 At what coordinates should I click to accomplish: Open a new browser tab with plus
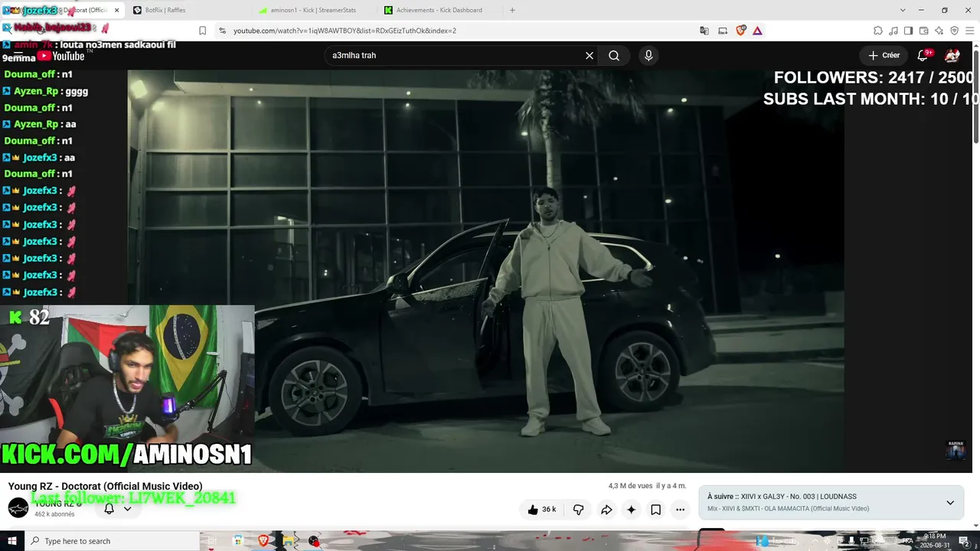[512, 10]
